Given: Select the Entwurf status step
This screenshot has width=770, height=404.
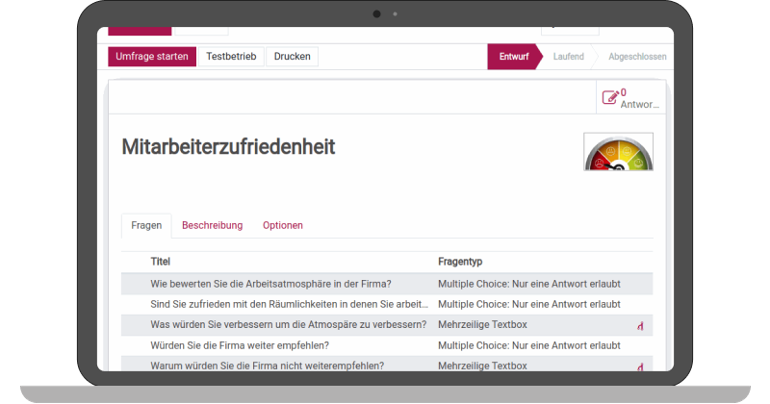Looking at the screenshot, I should (514, 57).
